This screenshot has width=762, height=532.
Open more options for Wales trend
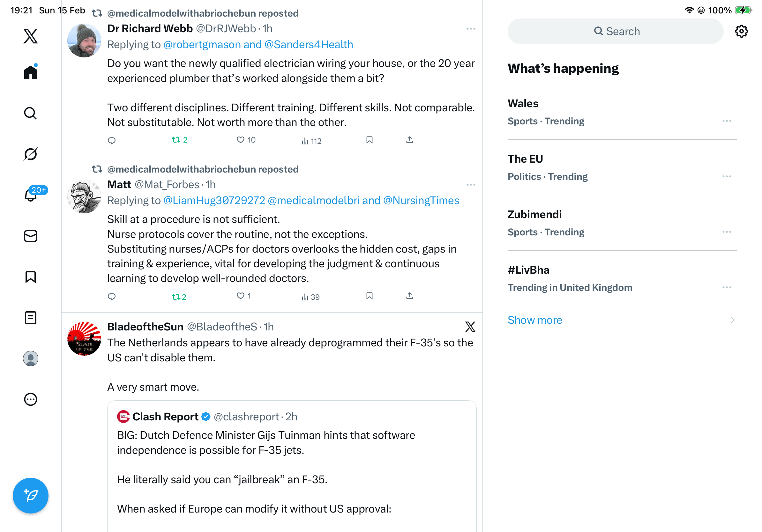[x=727, y=121]
